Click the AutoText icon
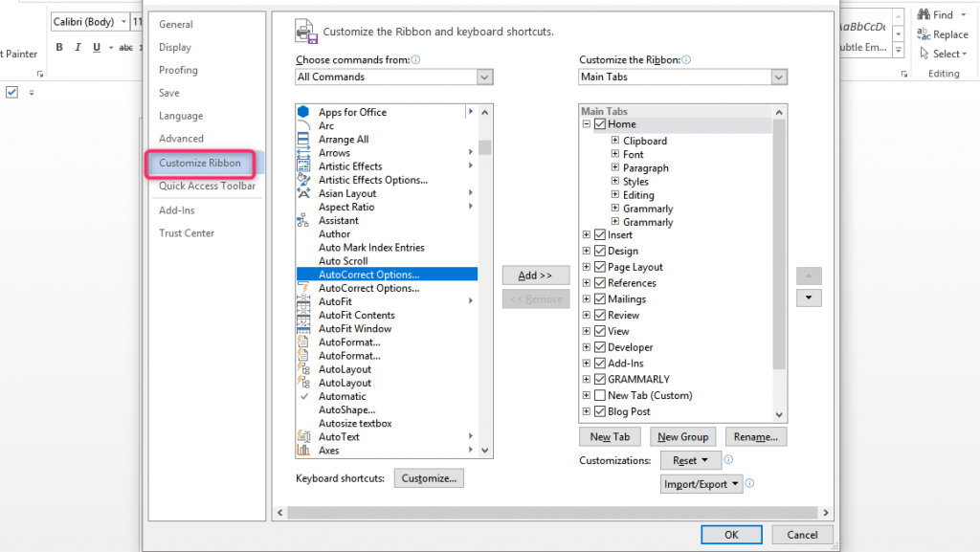This screenshot has height=552, width=980. (x=303, y=436)
